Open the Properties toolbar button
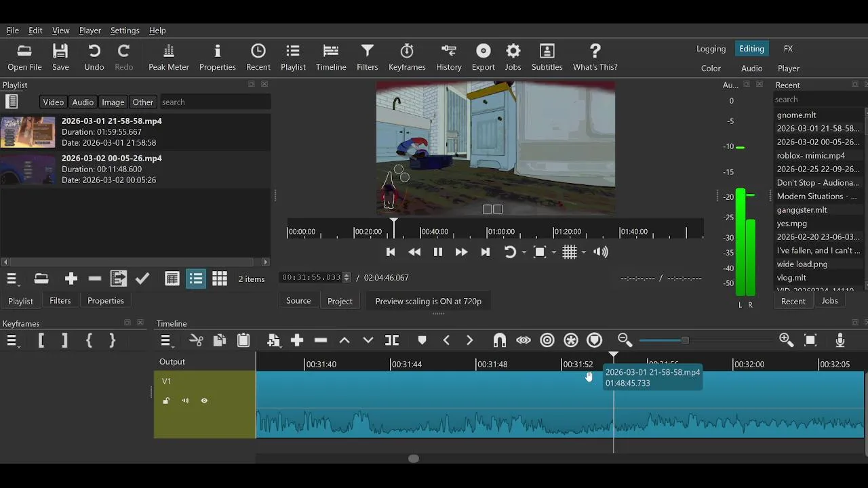The image size is (868, 488). tap(218, 57)
